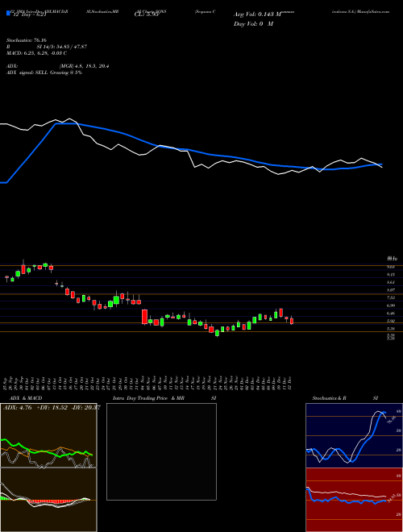Click the 'Stochastics & RSI' panel title
Image resolution: width=403 pixels, height=532 pixels.
click(x=345, y=398)
